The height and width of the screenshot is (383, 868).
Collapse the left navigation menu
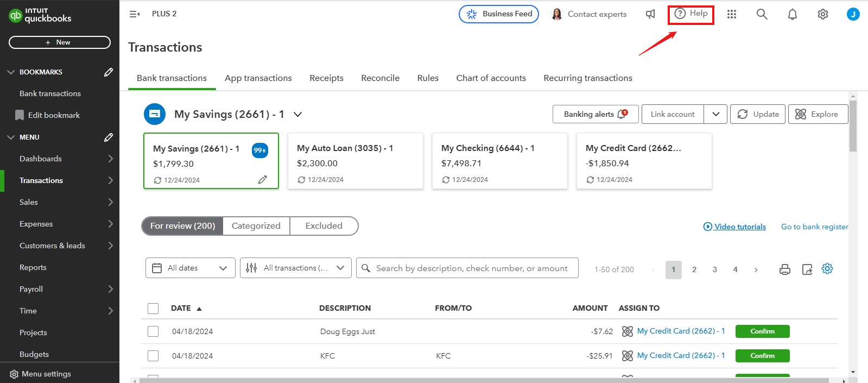pyautogui.click(x=135, y=14)
